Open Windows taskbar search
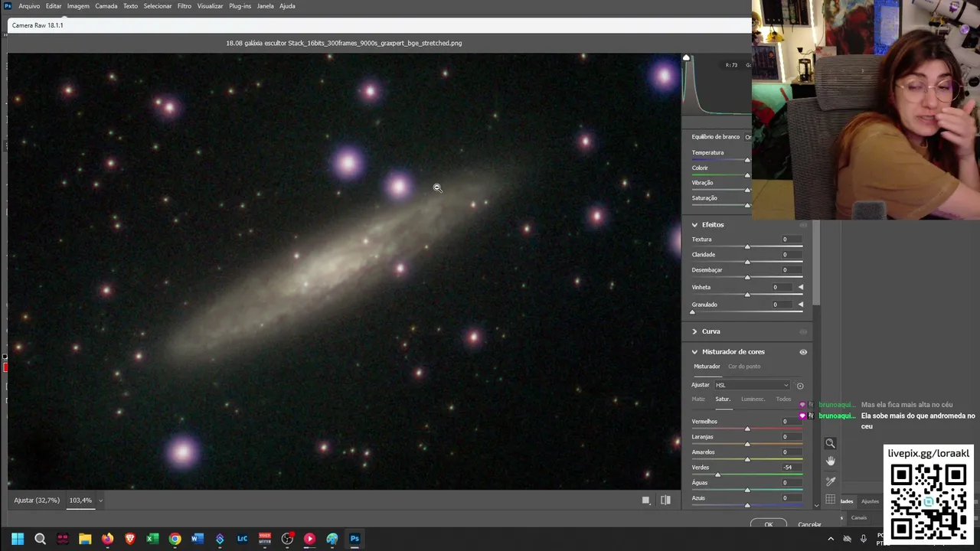The height and width of the screenshot is (551, 980). click(x=40, y=539)
